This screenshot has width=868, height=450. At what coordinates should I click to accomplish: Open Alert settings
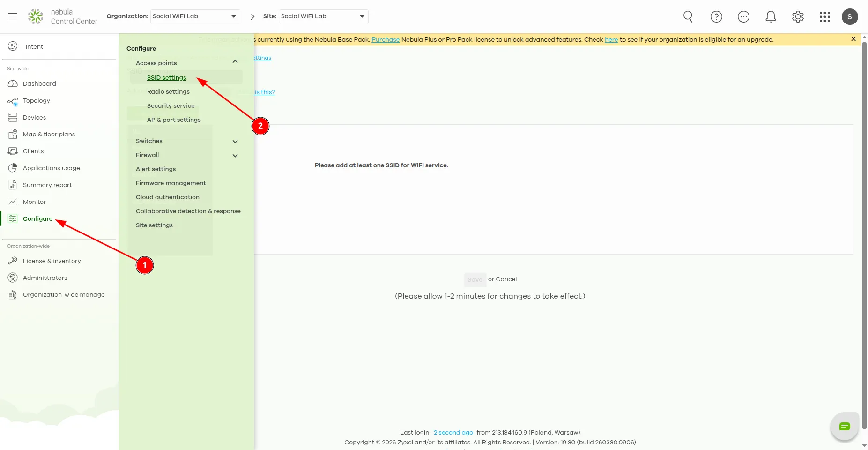point(156,169)
